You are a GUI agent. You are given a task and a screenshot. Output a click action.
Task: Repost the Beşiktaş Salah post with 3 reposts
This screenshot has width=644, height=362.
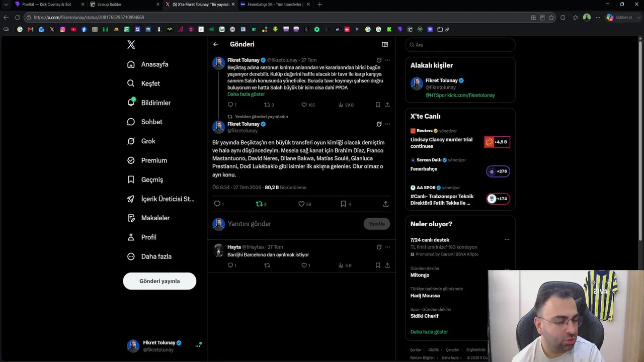click(267, 105)
